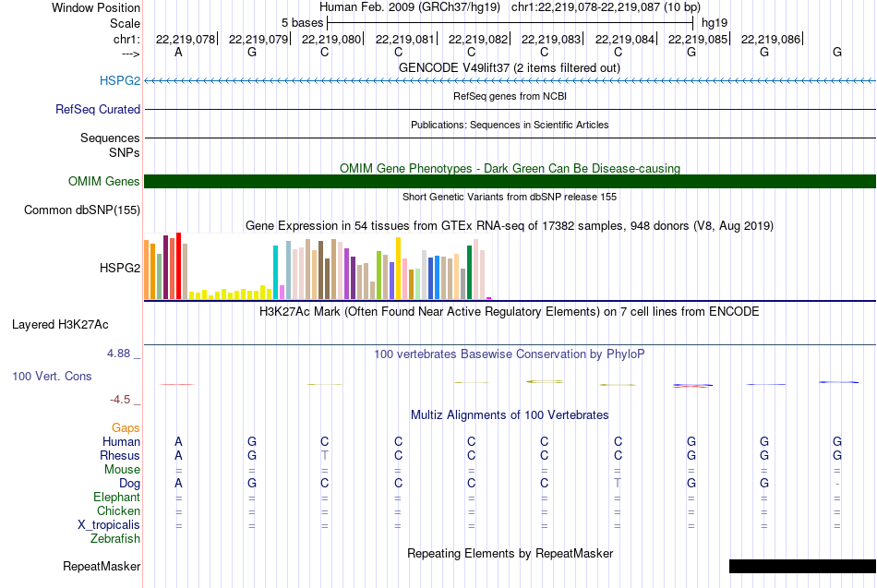The image size is (877, 588).
Task: Click Publications: Sequences in Scientific Articles title
Action: [x=510, y=125]
